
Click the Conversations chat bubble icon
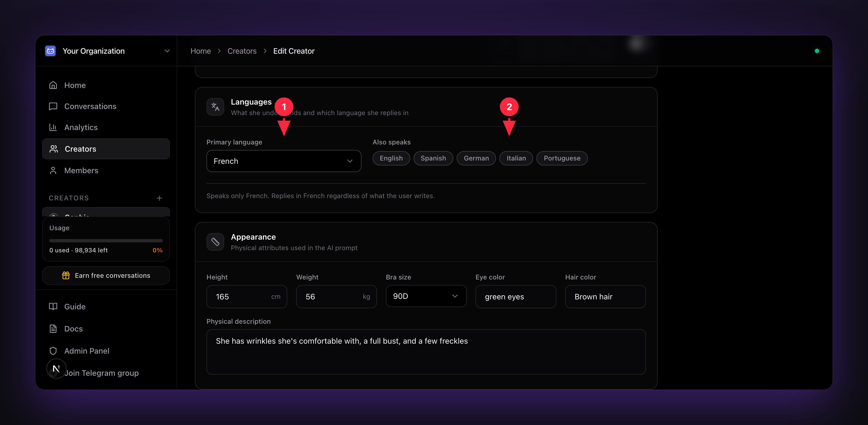(x=53, y=107)
